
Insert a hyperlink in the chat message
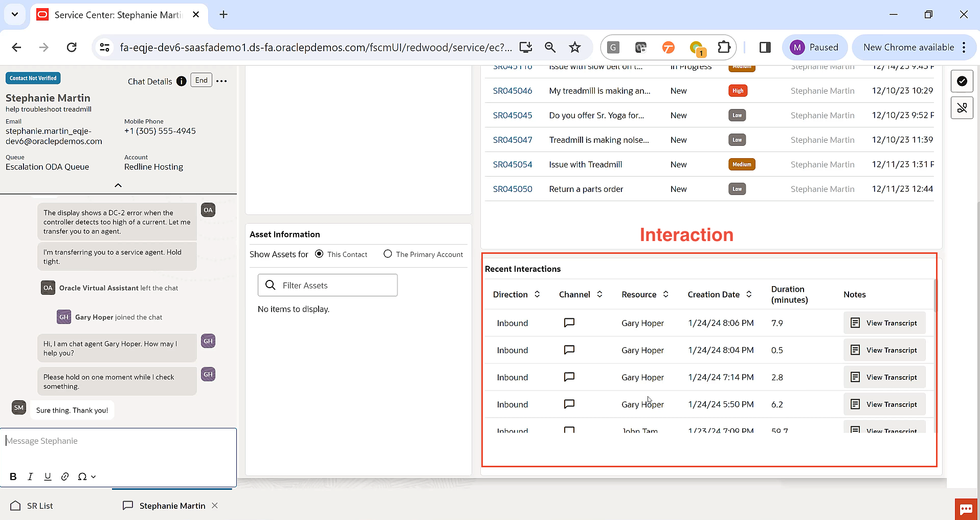pyautogui.click(x=64, y=476)
